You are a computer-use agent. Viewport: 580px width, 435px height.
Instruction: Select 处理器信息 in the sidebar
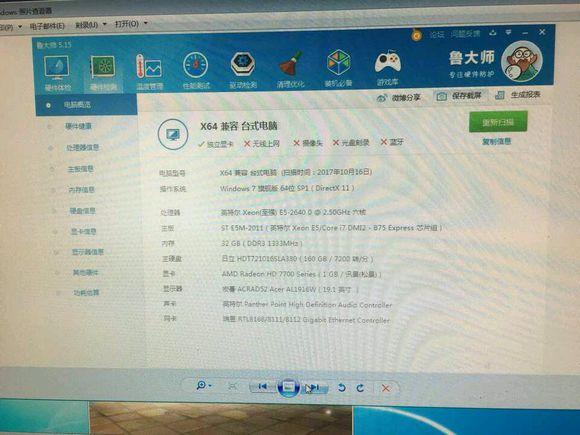[x=82, y=148]
